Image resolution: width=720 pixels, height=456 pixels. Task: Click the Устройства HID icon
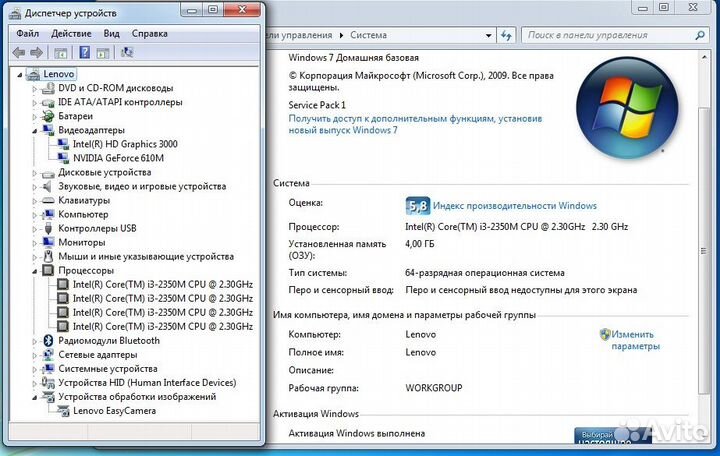click(48, 383)
